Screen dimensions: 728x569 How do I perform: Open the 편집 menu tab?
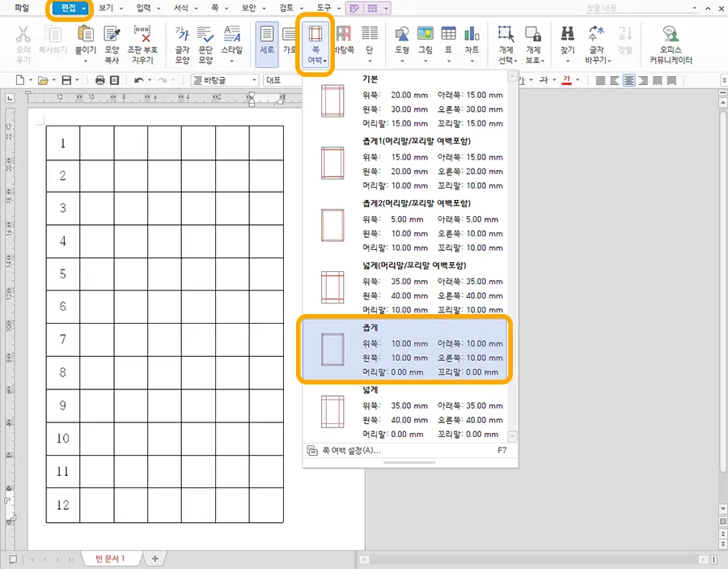point(70,8)
